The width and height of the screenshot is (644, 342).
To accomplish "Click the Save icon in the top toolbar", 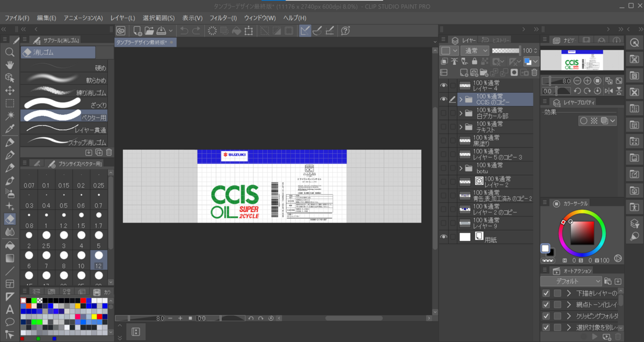I will 161,31.
